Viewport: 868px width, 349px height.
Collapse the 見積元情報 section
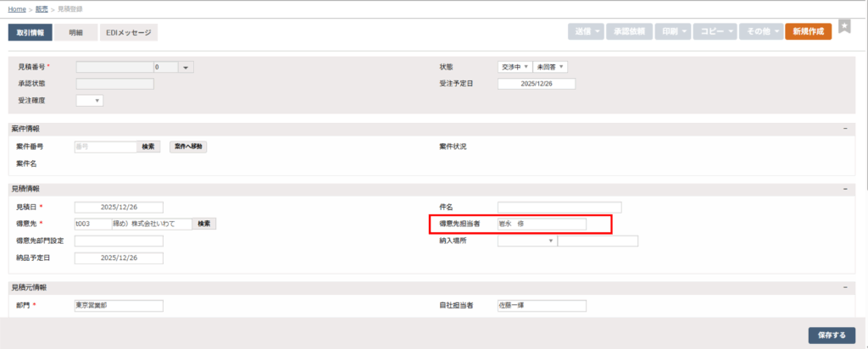[x=844, y=288]
